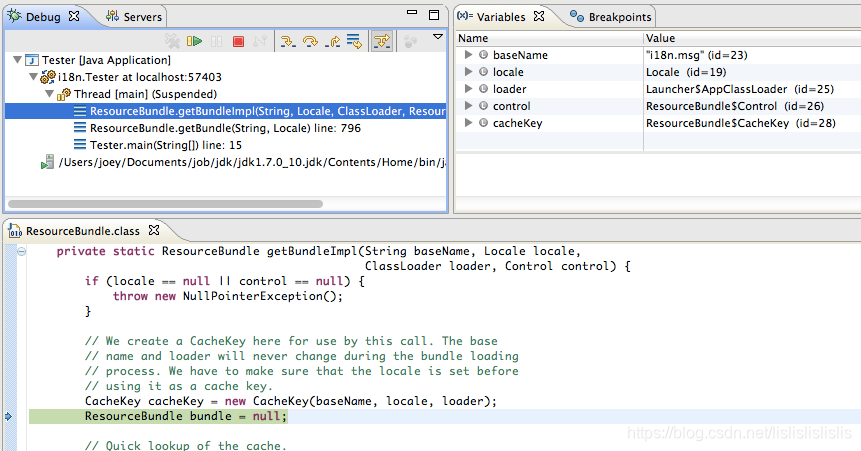This screenshot has height=451, width=861.
Task: Click the Tester [Java Application] launch row
Action: (106, 60)
